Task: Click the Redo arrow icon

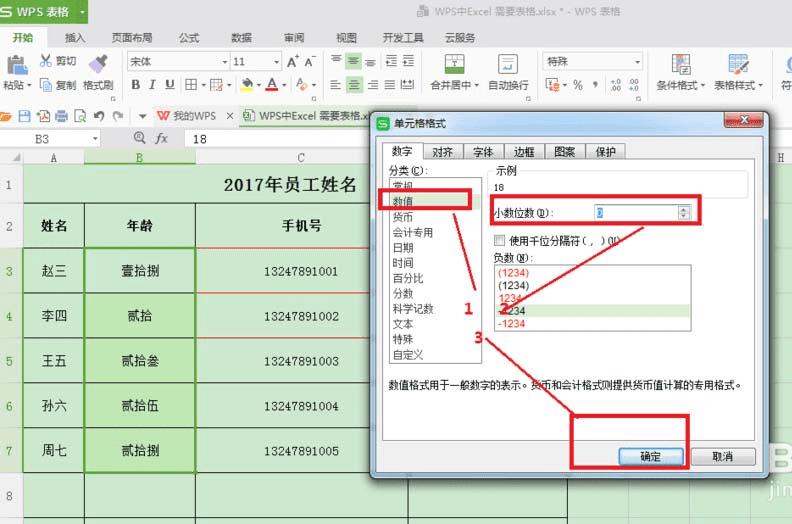Action: point(118,116)
